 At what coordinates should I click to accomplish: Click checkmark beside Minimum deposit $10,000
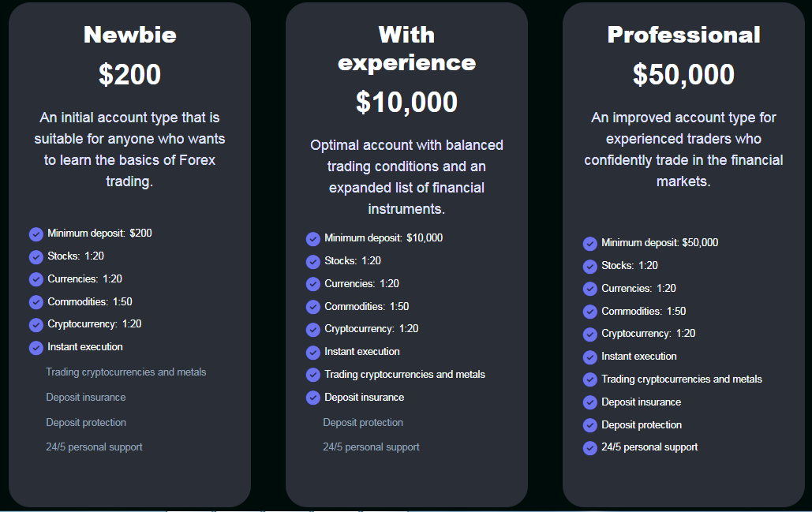click(312, 239)
